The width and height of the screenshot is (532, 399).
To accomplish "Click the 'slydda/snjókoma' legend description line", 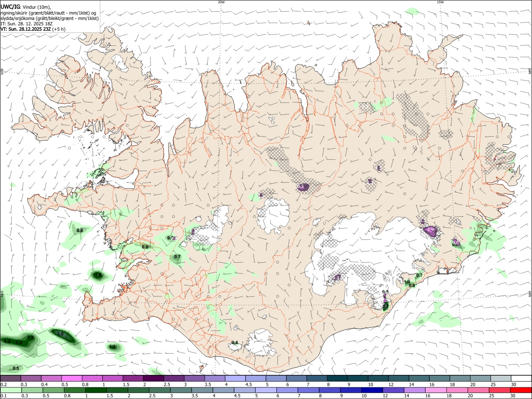I will [49, 18].
